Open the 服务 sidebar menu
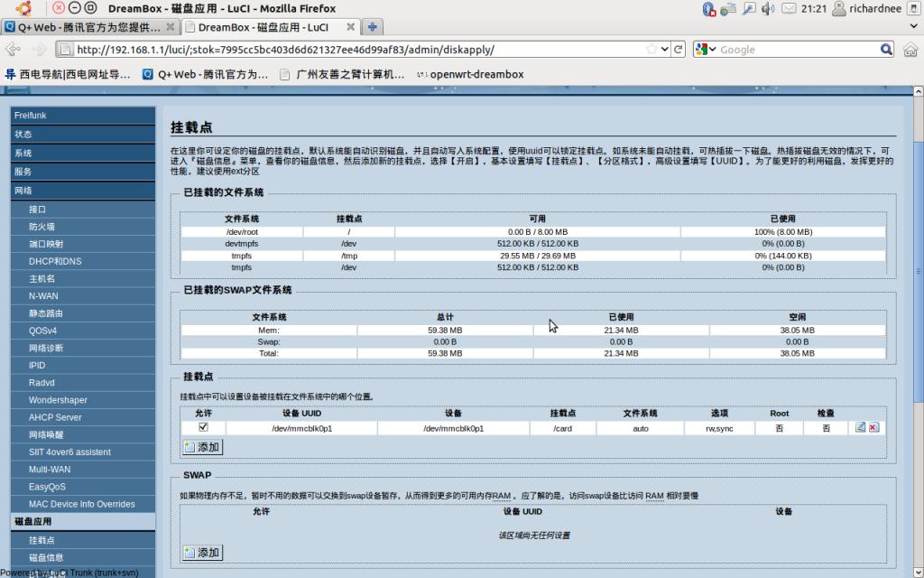Viewport: 924px width, 578px height. coord(82,172)
